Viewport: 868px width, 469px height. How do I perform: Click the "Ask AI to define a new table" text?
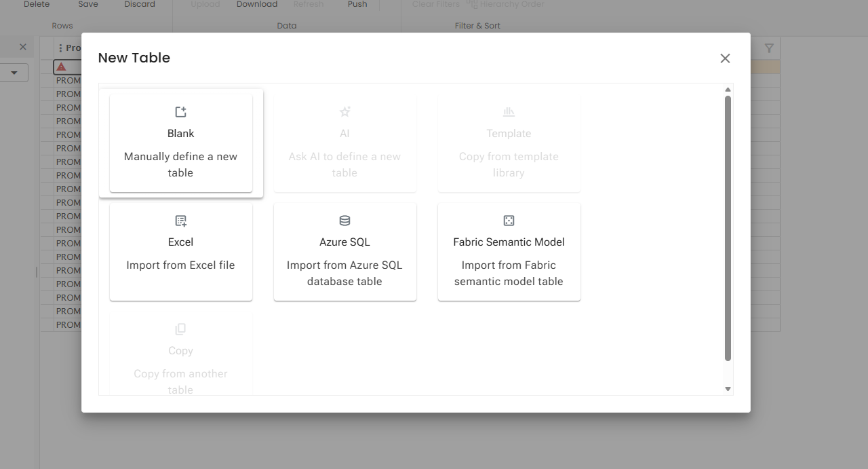coord(344,164)
